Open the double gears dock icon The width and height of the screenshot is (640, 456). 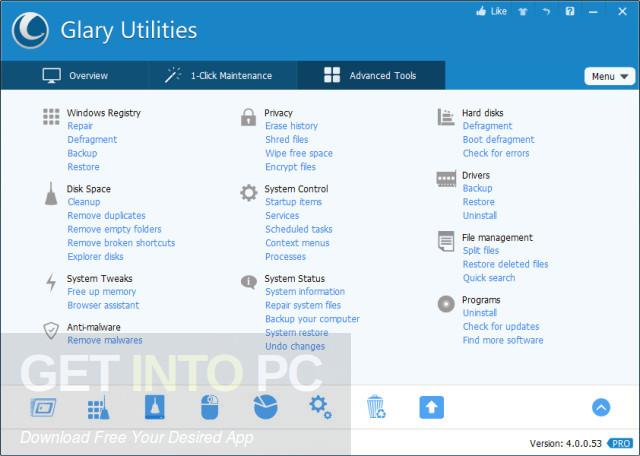point(320,407)
